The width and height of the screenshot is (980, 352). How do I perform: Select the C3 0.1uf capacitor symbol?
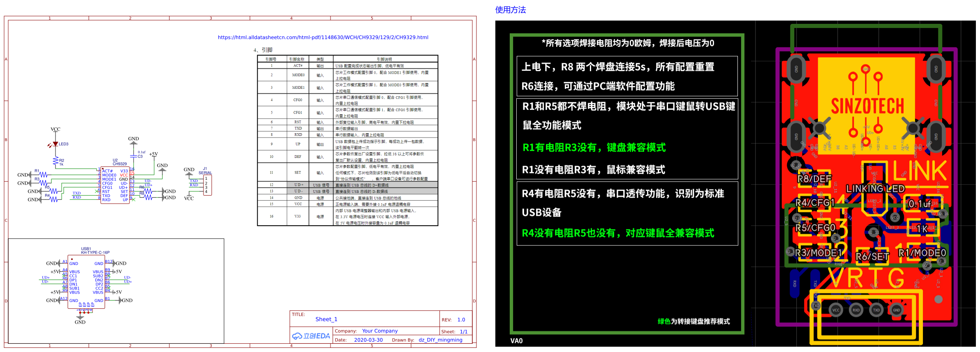click(134, 156)
